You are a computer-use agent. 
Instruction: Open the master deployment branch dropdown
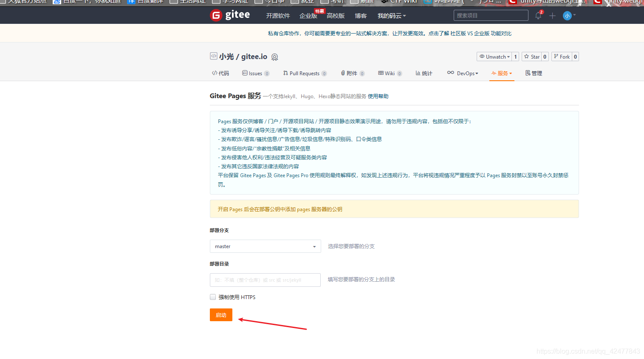pos(265,246)
